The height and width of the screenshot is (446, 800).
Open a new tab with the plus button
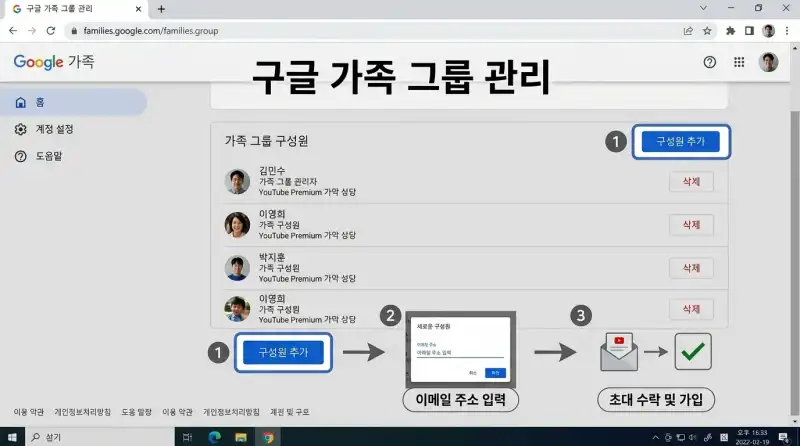click(x=161, y=9)
